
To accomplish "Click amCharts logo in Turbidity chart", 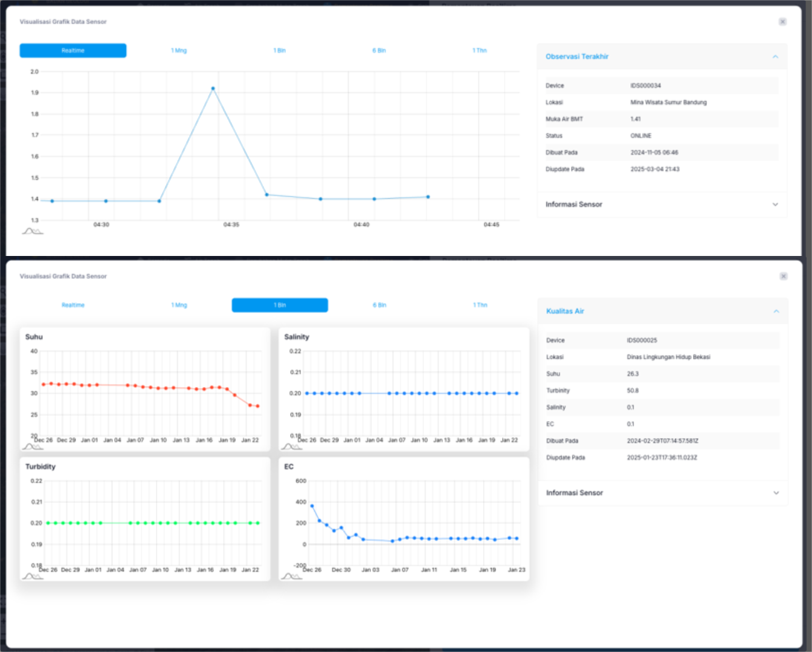I will pos(33,576).
